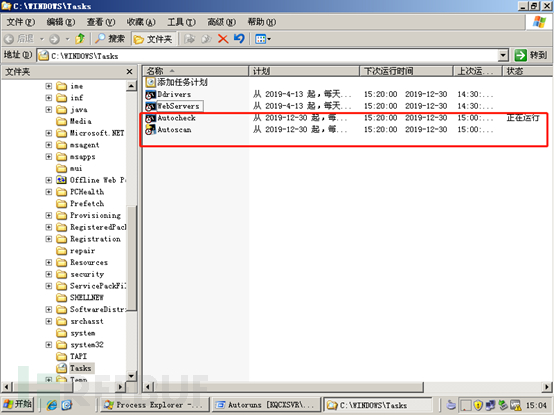Click the task list scroll right arrow

[x=547, y=387]
